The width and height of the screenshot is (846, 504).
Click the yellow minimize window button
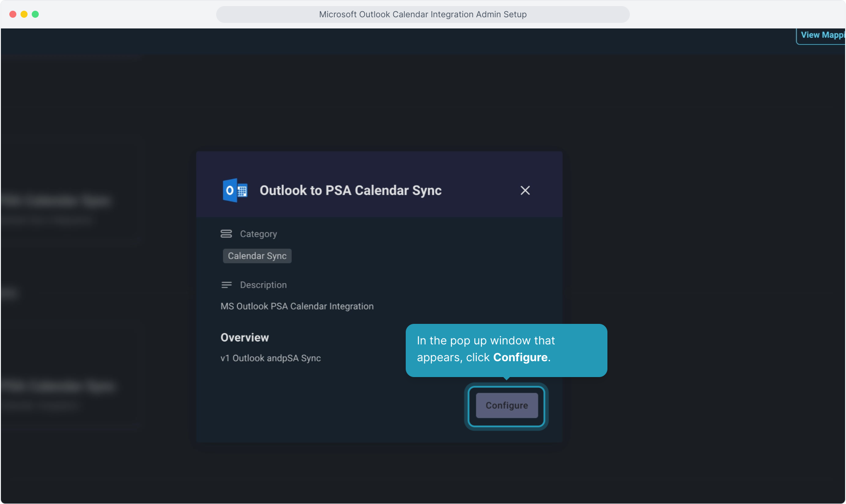pos(24,14)
